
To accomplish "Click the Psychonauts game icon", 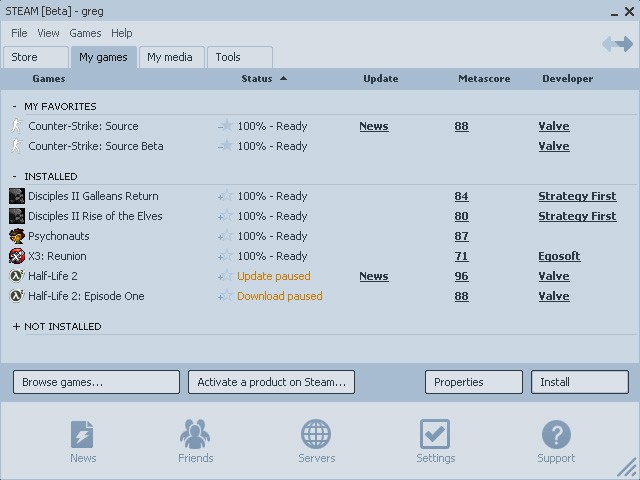I will [17, 236].
